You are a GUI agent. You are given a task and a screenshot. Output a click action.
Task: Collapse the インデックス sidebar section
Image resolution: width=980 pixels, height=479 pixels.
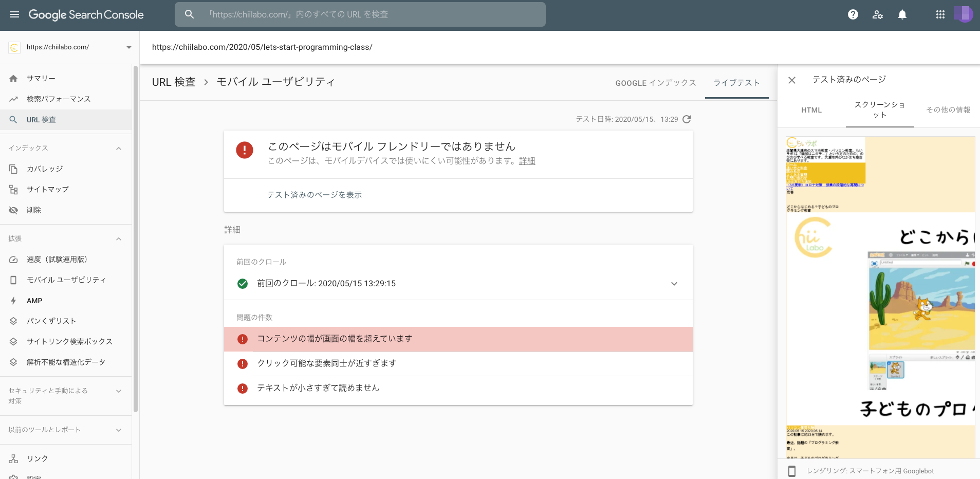coord(119,148)
